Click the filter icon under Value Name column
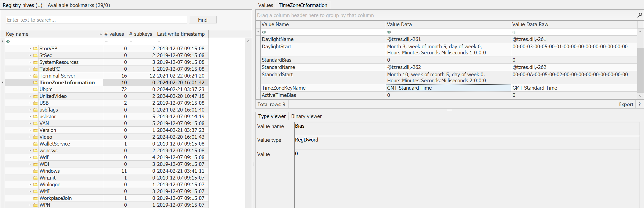 (x=264, y=32)
